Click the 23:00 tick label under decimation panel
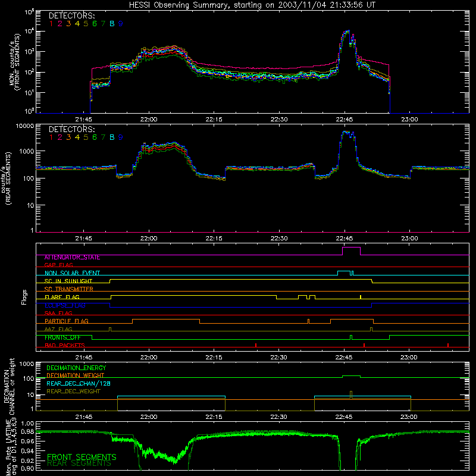This screenshot has width=476, height=476. [409, 417]
